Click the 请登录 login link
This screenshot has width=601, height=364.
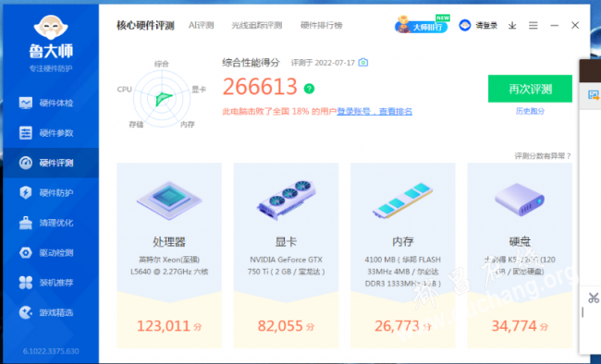click(486, 26)
